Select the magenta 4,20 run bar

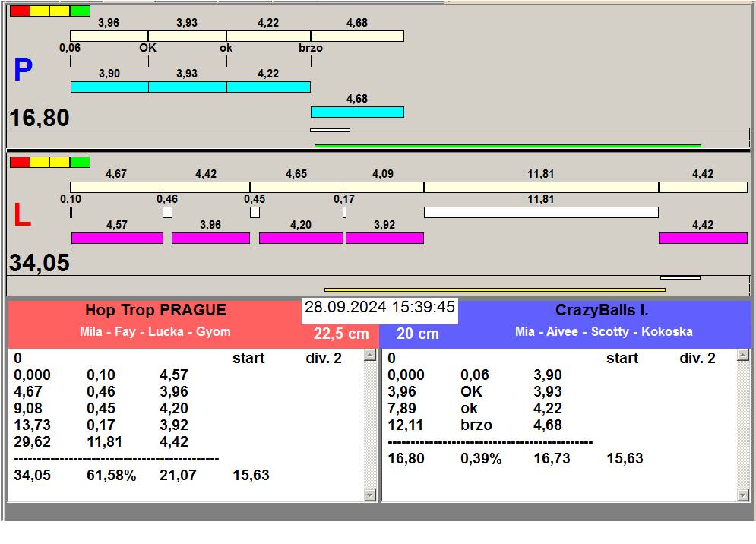click(x=301, y=239)
